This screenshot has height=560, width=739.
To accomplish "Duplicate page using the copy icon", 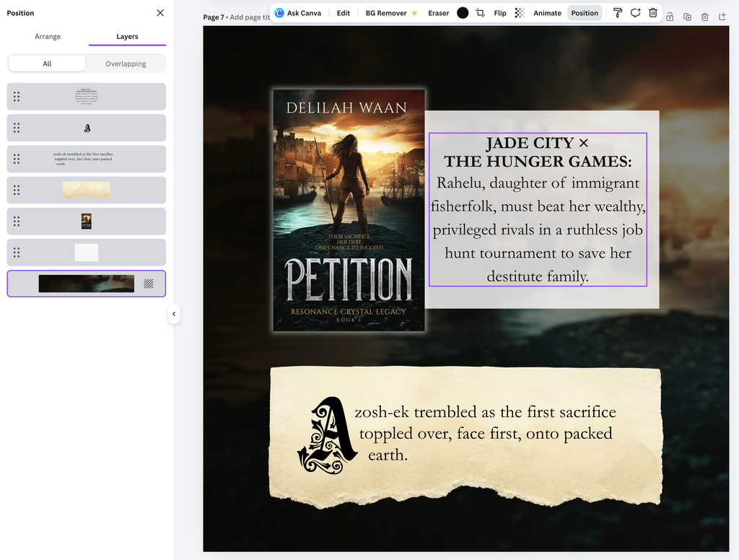I will [687, 17].
